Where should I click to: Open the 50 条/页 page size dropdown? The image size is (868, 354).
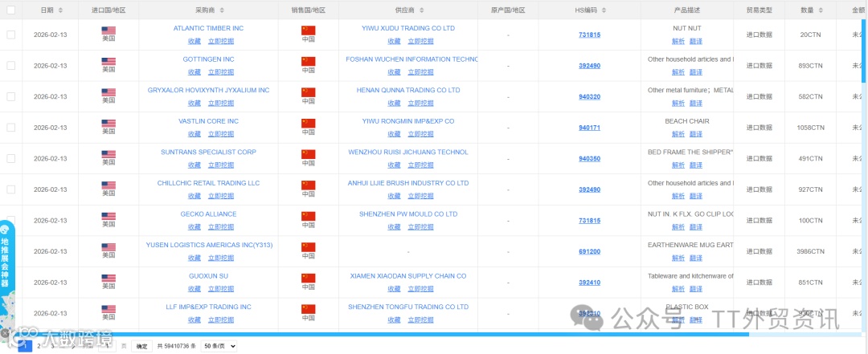219,346
